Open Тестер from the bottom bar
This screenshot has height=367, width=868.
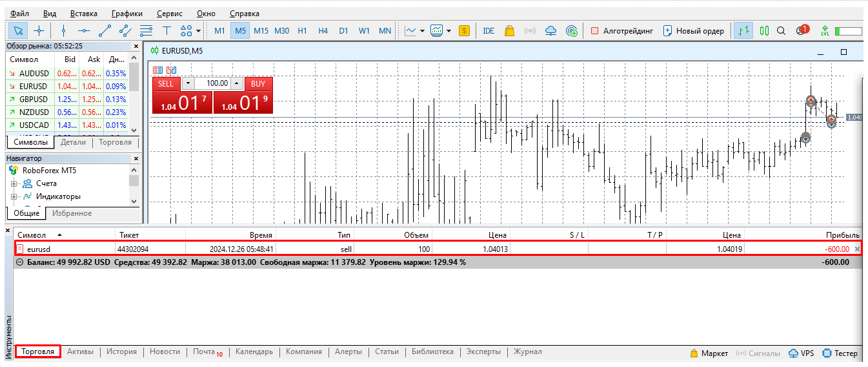840,353
